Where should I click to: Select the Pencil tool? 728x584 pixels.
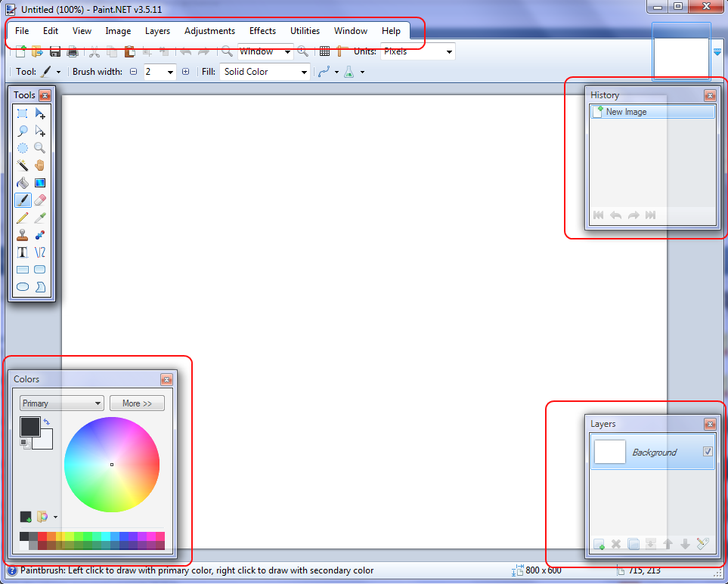[22, 218]
